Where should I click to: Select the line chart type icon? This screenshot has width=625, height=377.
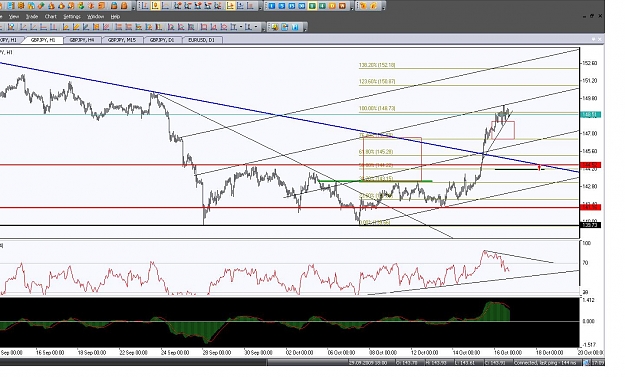point(165,6)
